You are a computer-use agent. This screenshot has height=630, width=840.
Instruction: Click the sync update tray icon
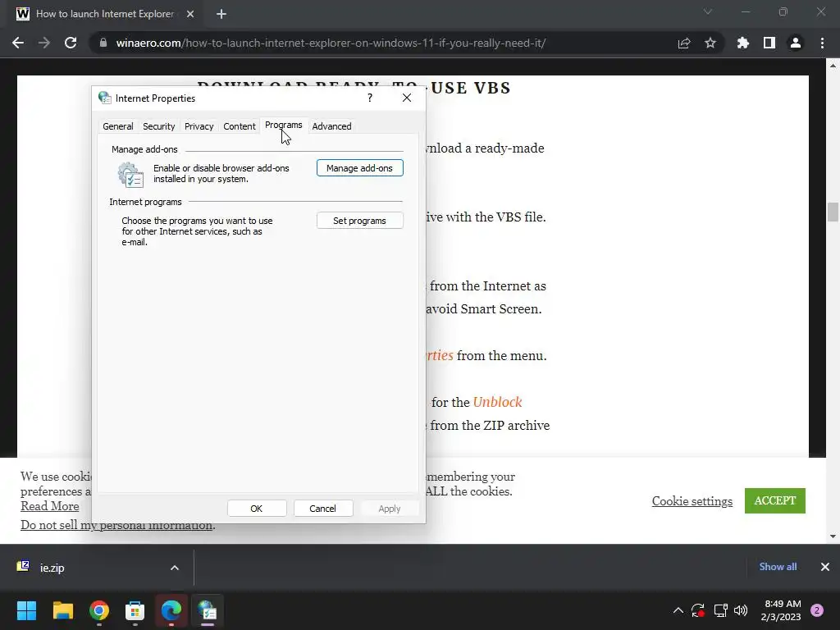[x=697, y=610]
